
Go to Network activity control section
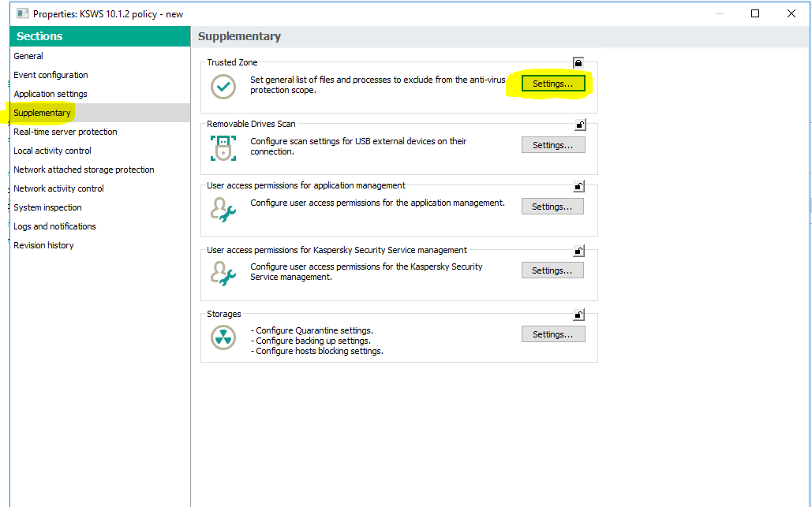100,188
